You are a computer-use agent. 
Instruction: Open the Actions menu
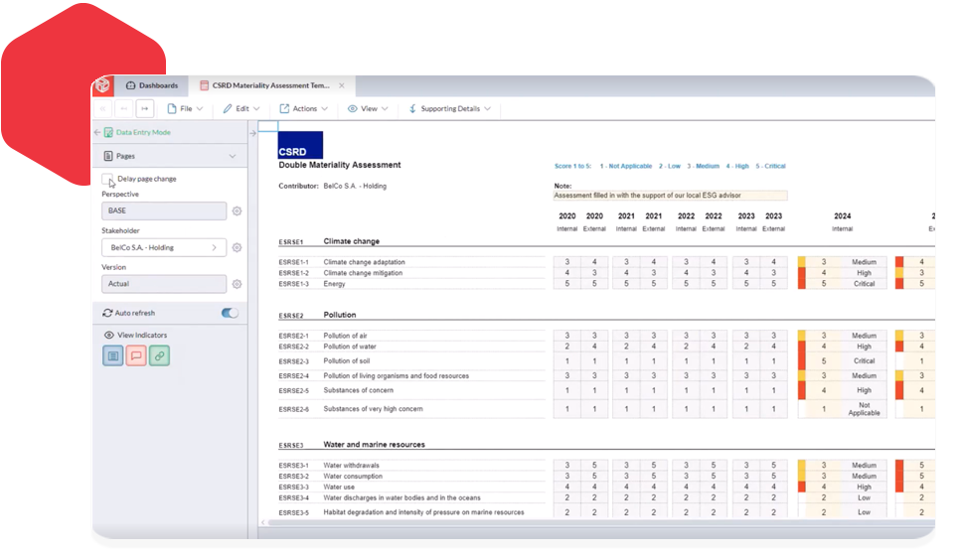[304, 109]
